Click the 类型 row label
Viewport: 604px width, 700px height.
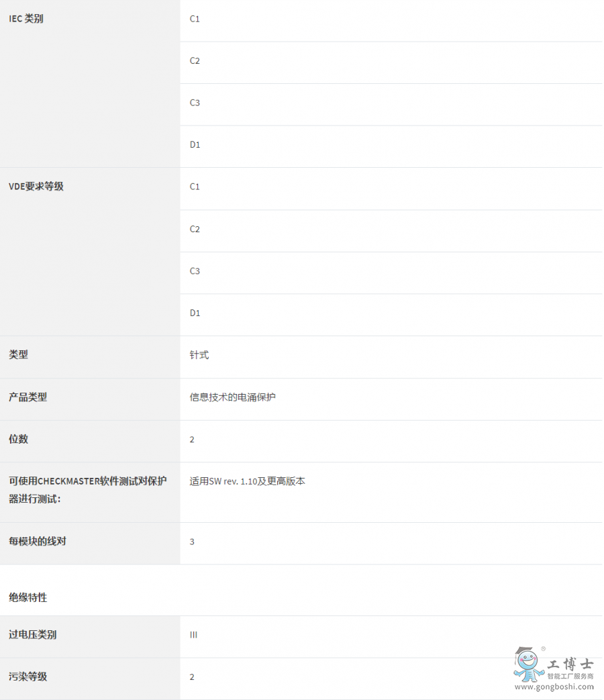click(19, 354)
